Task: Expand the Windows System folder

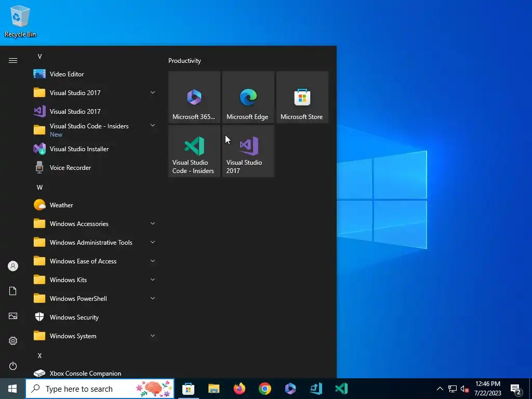Action: pos(153,336)
